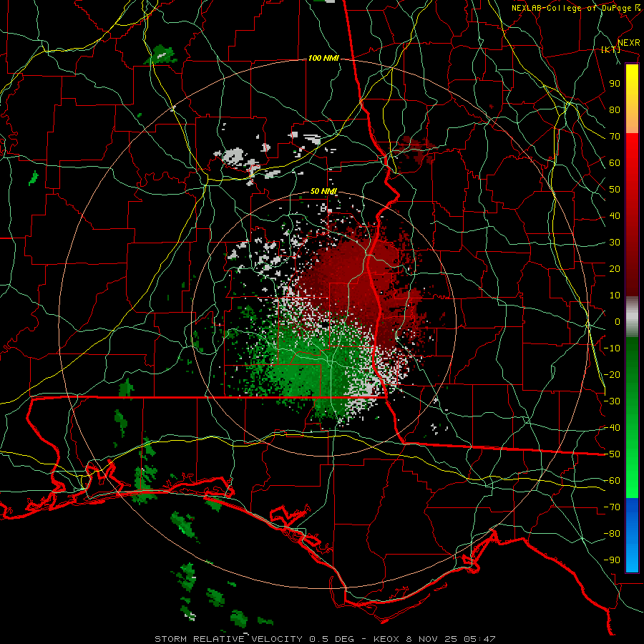This screenshot has height=644, width=644.
Task: Click the positive 80 knot scale label
Action: [x=615, y=109]
